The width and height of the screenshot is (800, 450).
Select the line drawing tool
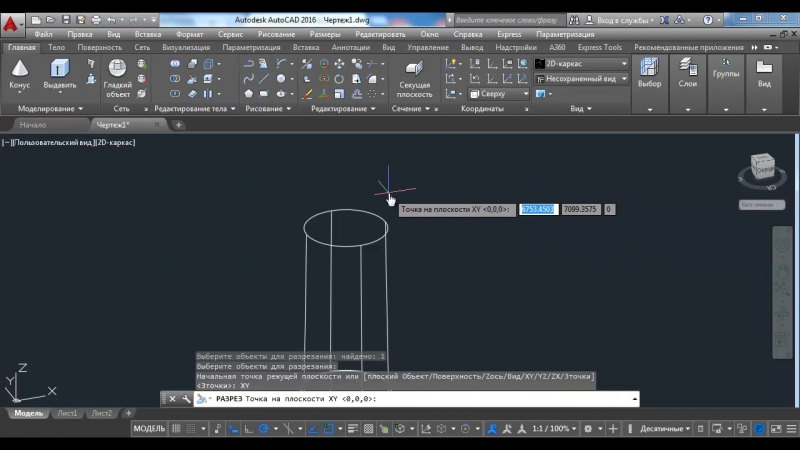263,79
